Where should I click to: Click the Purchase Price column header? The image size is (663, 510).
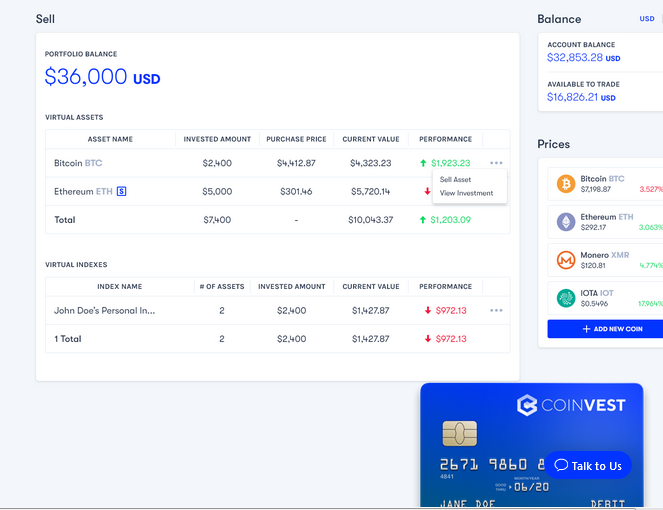point(296,139)
